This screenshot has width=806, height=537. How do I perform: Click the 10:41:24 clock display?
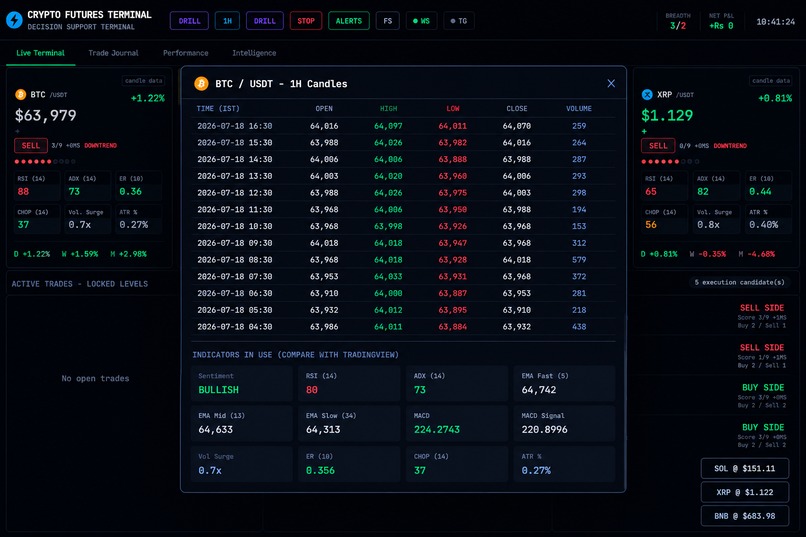coord(775,22)
